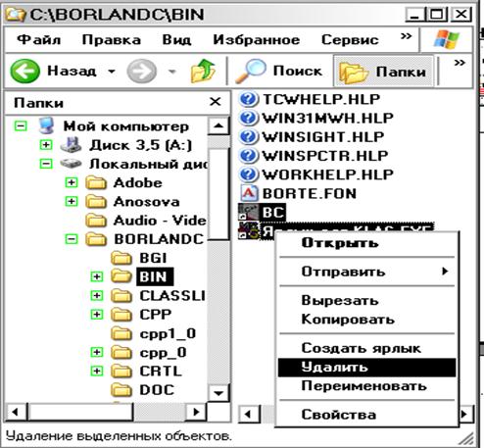Select the Мой компьютер icon in tree

click(46, 125)
